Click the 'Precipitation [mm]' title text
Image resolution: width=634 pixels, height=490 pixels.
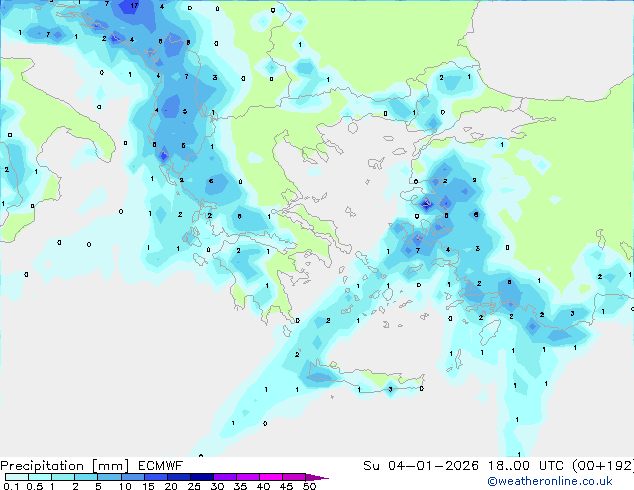[x=65, y=466]
